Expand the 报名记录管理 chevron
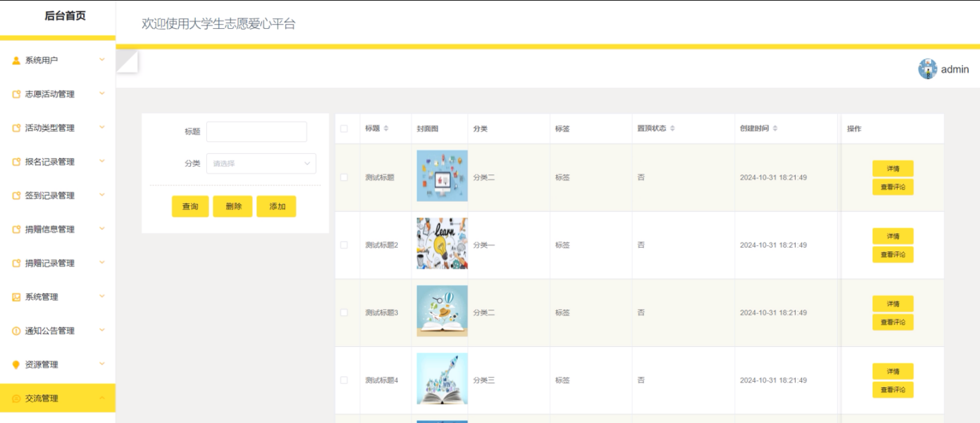The height and width of the screenshot is (423, 980). click(102, 161)
